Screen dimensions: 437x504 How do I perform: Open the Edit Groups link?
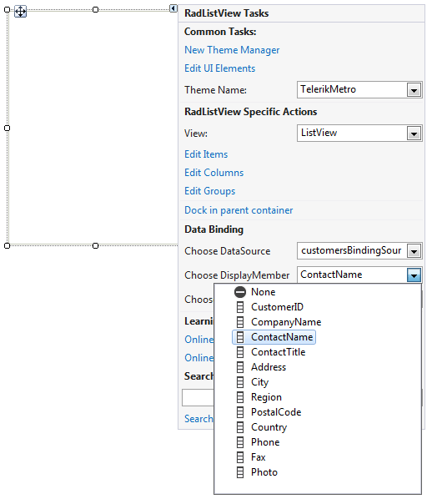pos(210,191)
